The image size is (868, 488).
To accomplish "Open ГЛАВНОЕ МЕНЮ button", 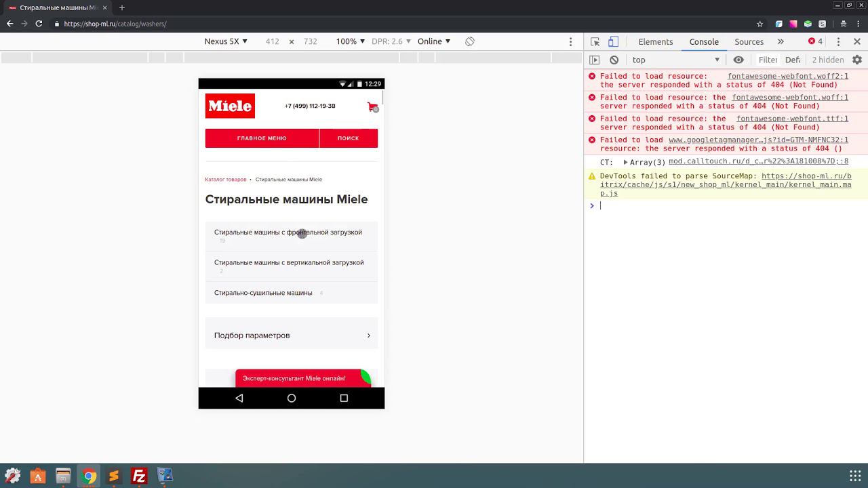I will tap(262, 138).
